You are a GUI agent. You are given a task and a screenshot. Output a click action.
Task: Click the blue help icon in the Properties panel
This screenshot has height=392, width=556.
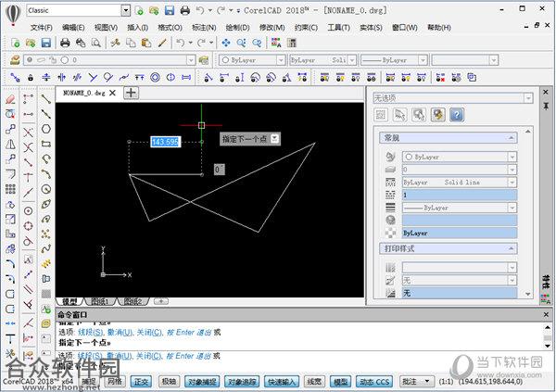(457, 115)
